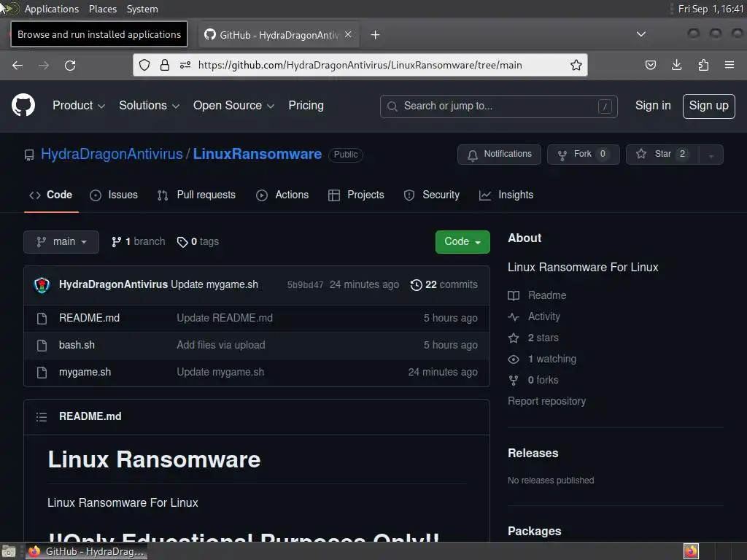747x560 pixels.
Task: Click the Pricing link
Action: tap(306, 106)
